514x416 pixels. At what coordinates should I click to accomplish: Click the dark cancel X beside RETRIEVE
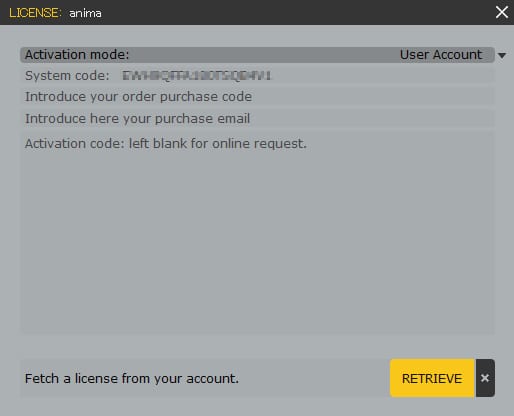(x=485, y=378)
